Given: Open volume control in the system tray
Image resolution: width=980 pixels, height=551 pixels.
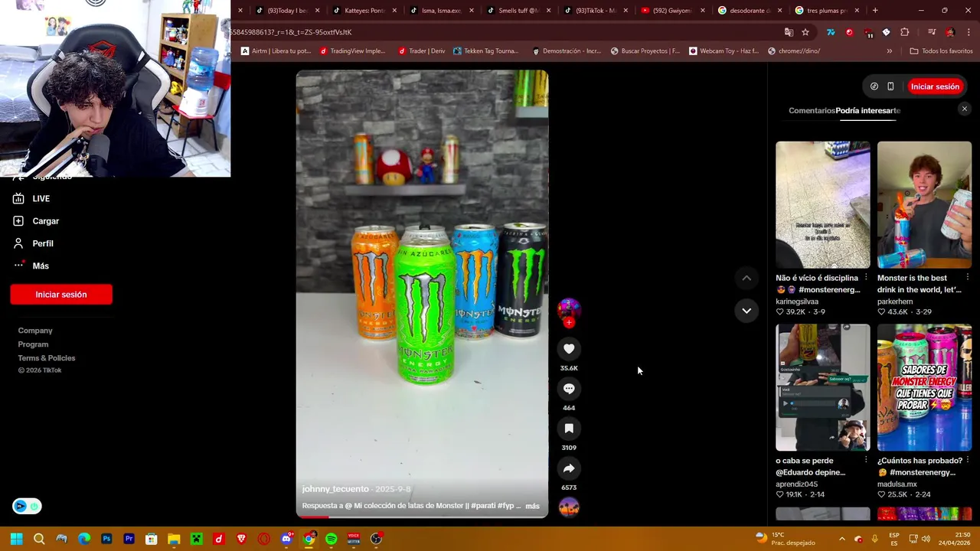Looking at the screenshot, I should [x=926, y=539].
